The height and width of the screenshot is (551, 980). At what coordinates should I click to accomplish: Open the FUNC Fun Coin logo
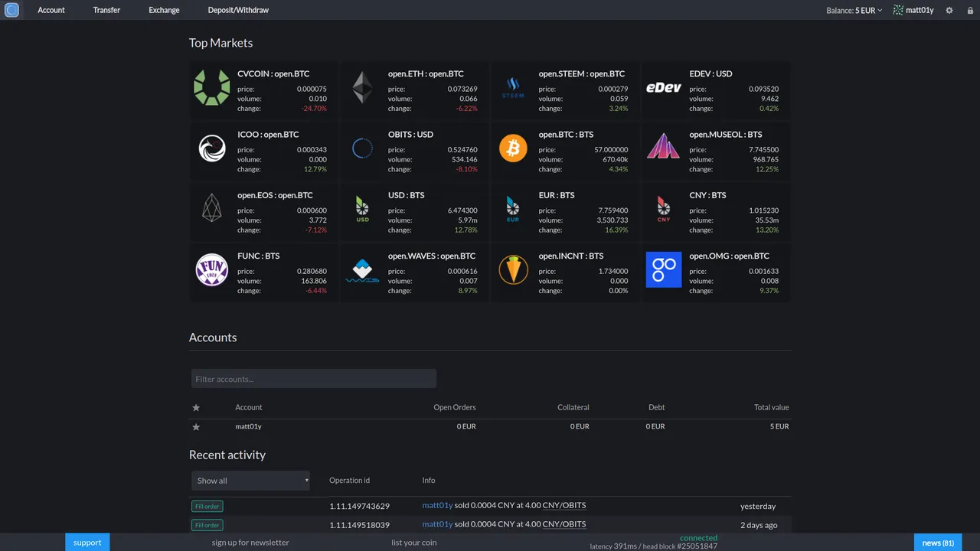click(x=212, y=270)
